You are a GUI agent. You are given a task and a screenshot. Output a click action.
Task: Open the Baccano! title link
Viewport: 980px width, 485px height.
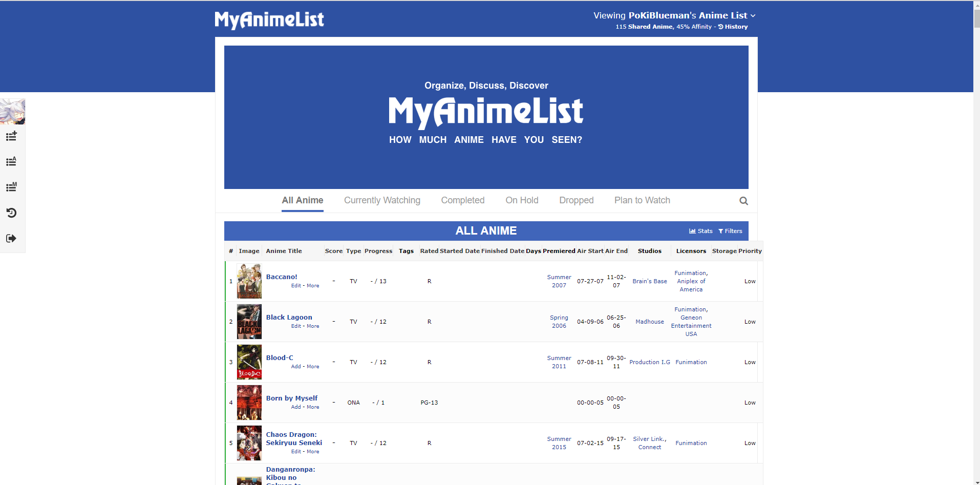[x=282, y=277]
